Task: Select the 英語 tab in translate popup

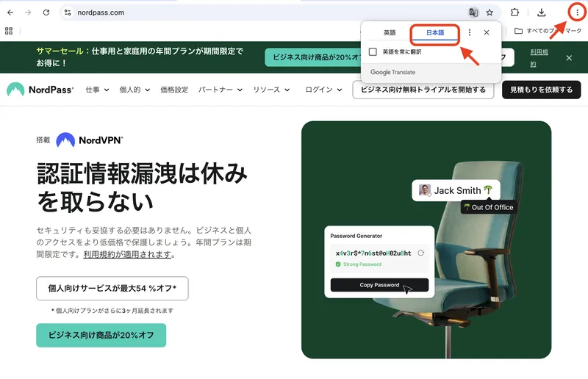Action: click(x=390, y=32)
